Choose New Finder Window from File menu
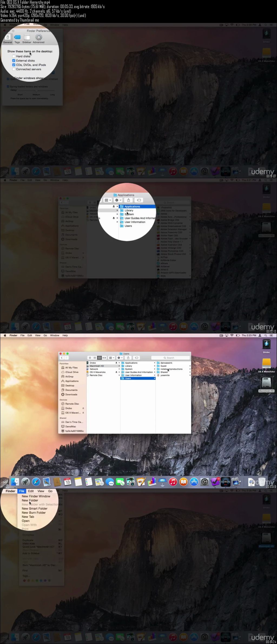This screenshot has height=644, width=277. pyautogui.click(x=36, y=496)
